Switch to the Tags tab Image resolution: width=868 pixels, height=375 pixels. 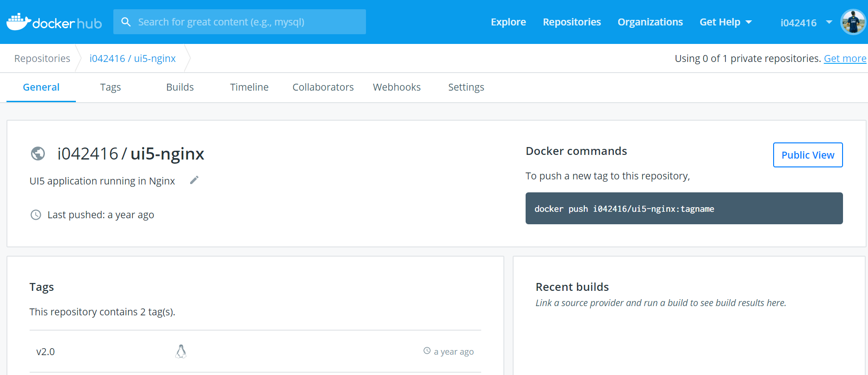(111, 87)
